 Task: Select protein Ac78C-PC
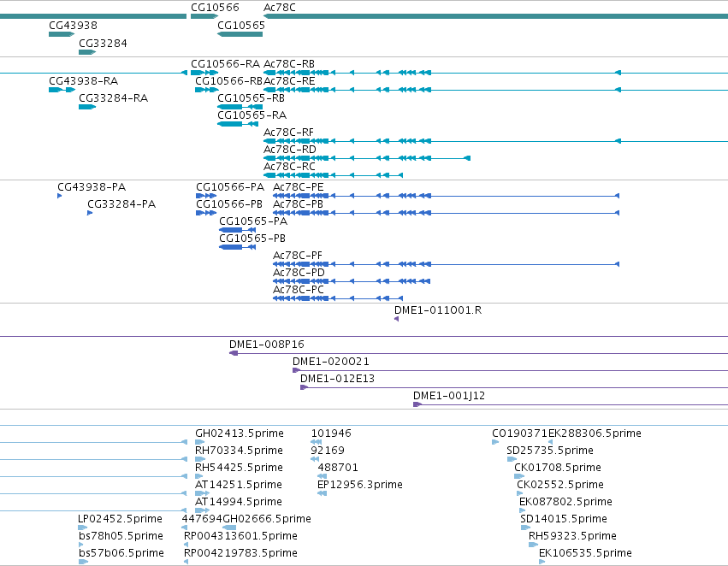[298, 290]
